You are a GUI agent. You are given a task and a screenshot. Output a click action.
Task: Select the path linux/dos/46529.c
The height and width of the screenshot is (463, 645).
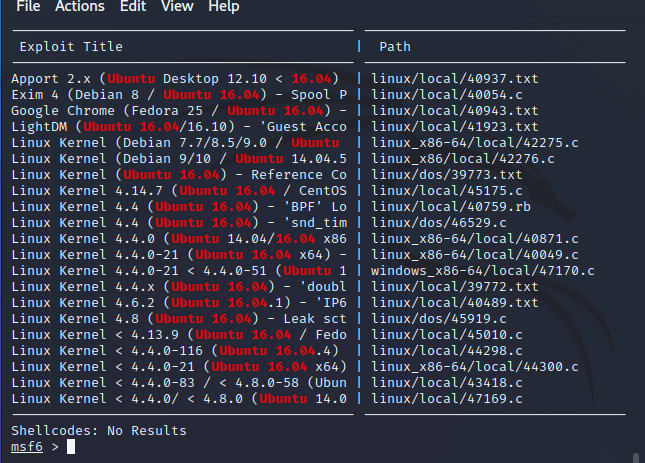(x=439, y=223)
